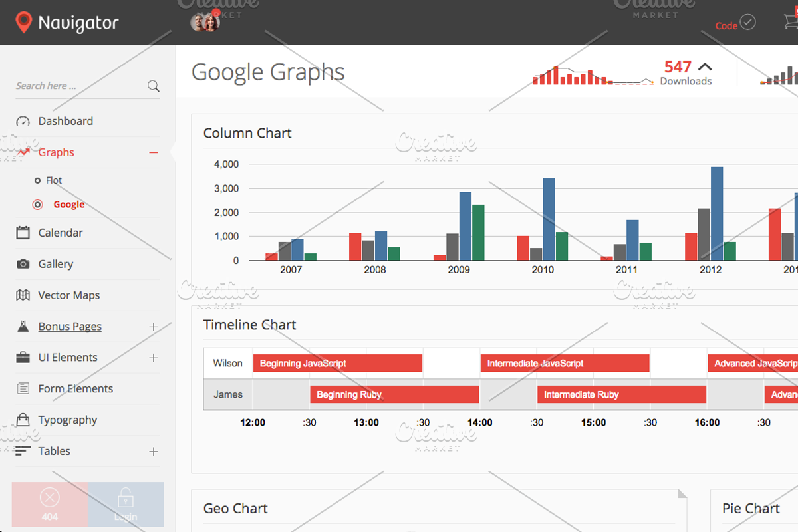Click the Navigator map pin logo
798x532 pixels.
[23, 23]
